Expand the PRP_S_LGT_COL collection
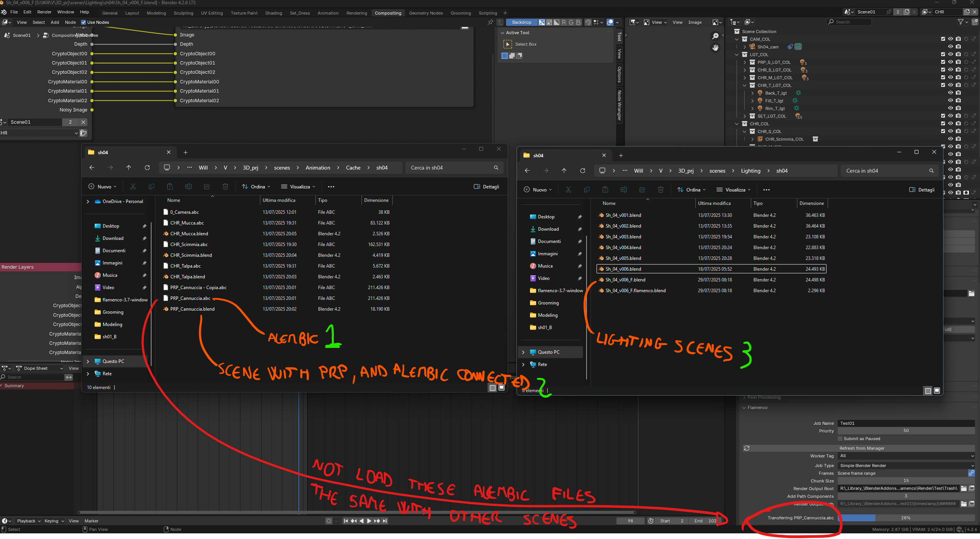 (x=745, y=62)
